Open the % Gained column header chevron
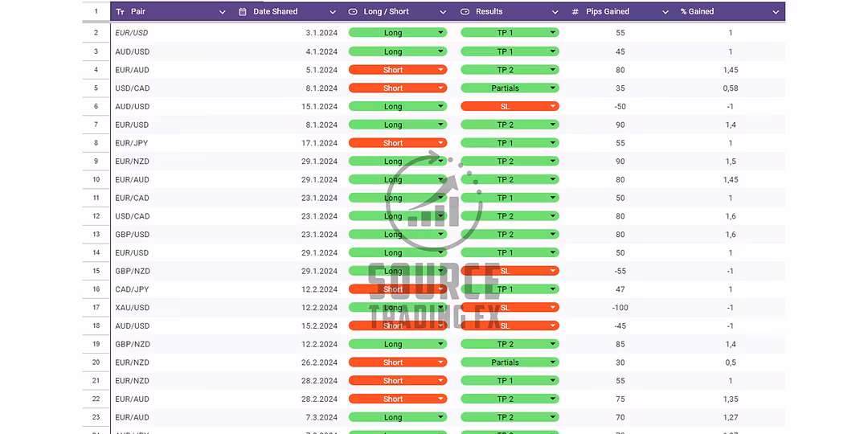The width and height of the screenshot is (868, 434). tap(776, 12)
